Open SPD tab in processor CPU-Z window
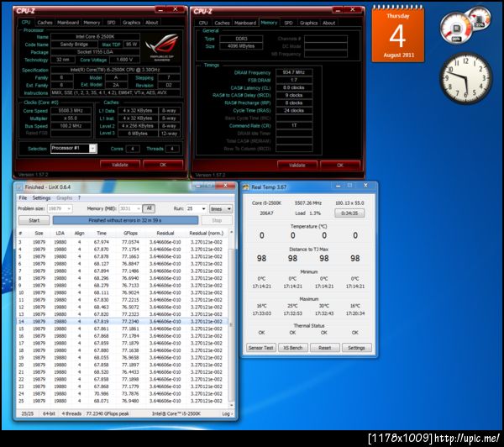 (x=111, y=23)
